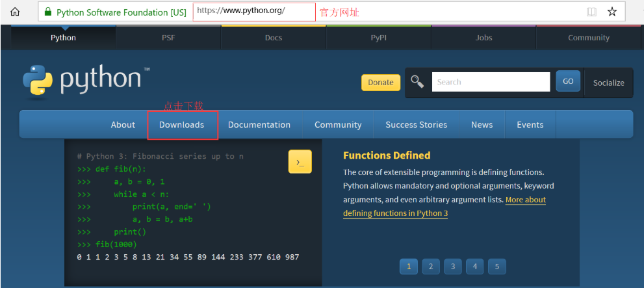Open the Docs top tab
Image resolution: width=644 pixels, height=288 pixels.
coord(274,38)
